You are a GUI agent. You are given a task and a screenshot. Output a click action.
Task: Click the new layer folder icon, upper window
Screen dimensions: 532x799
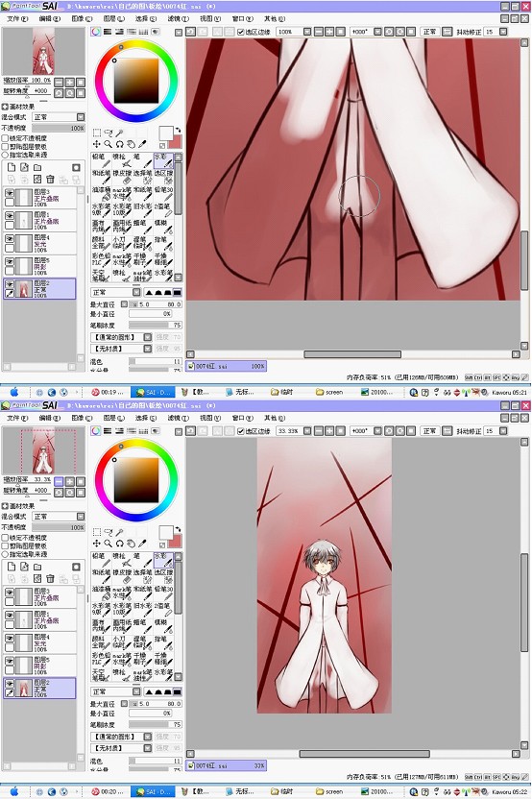[37, 167]
